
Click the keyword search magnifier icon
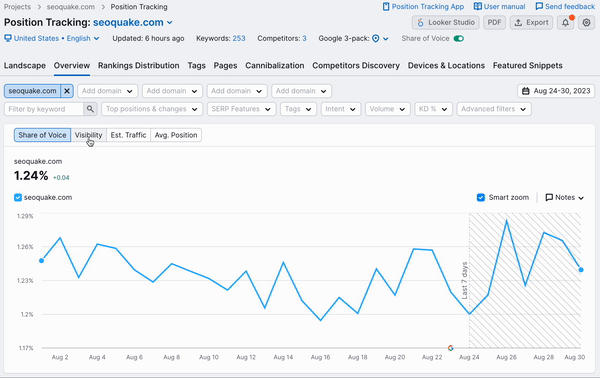[90, 109]
